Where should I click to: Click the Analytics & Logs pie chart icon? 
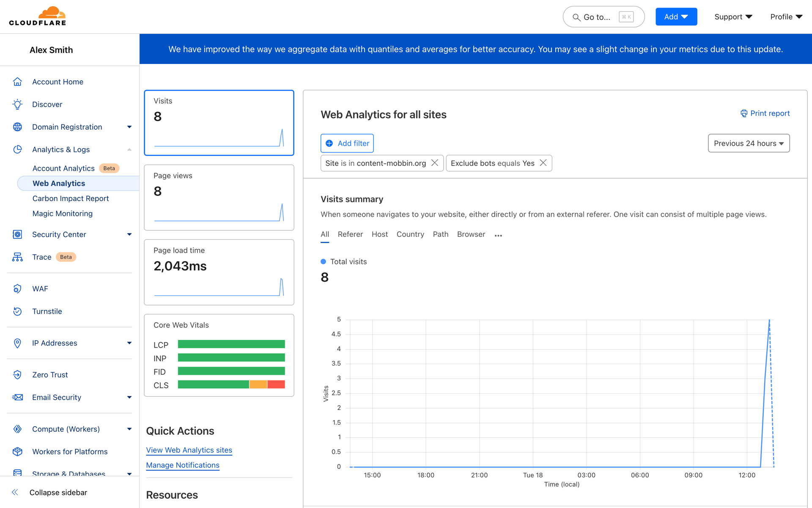pos(17,149)
